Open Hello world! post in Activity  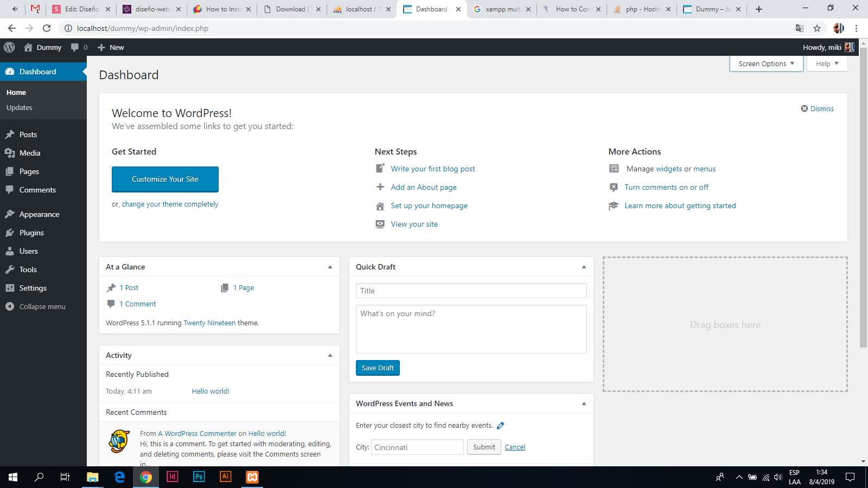click(210, 391)
